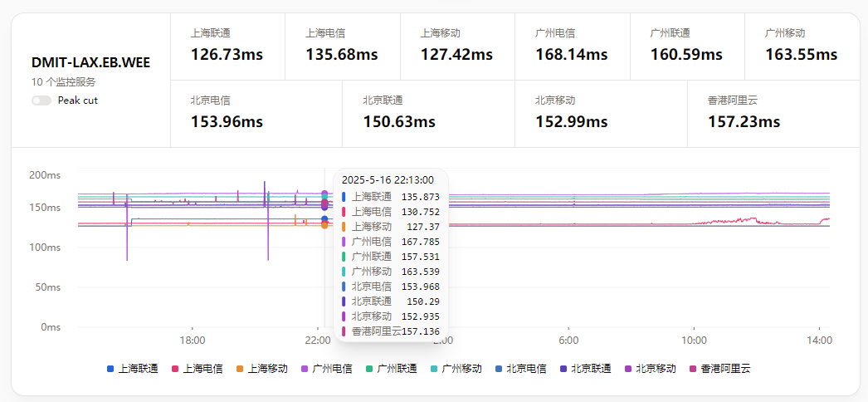Viewport: 868px width, 402px height.
Task: Toggle 上海联通 series in chart legend
Action: [x=133, y=368]
